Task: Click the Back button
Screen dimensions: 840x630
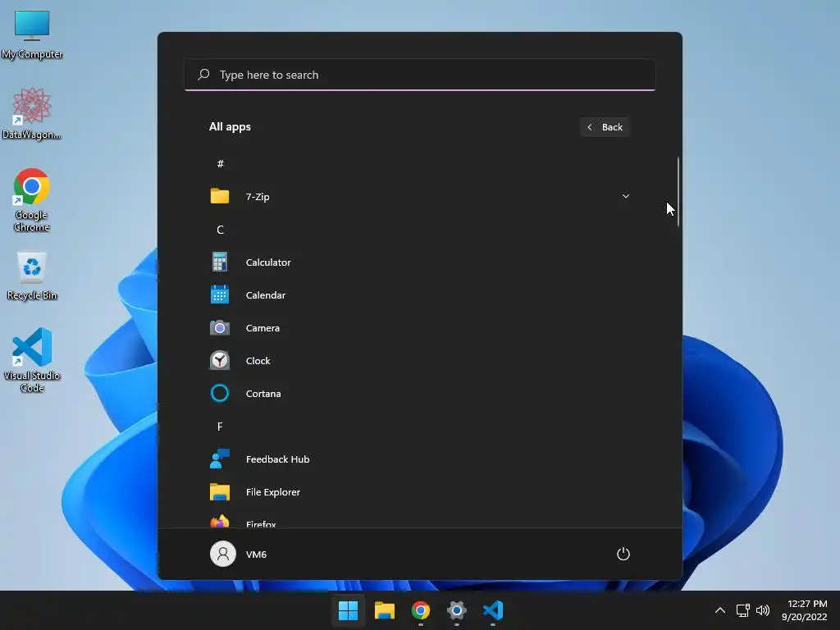Action: [x=605, y=127]
